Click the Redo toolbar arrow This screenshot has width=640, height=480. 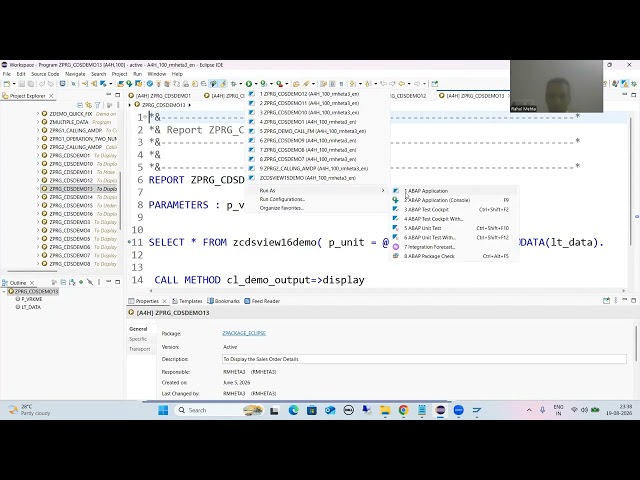50,84
